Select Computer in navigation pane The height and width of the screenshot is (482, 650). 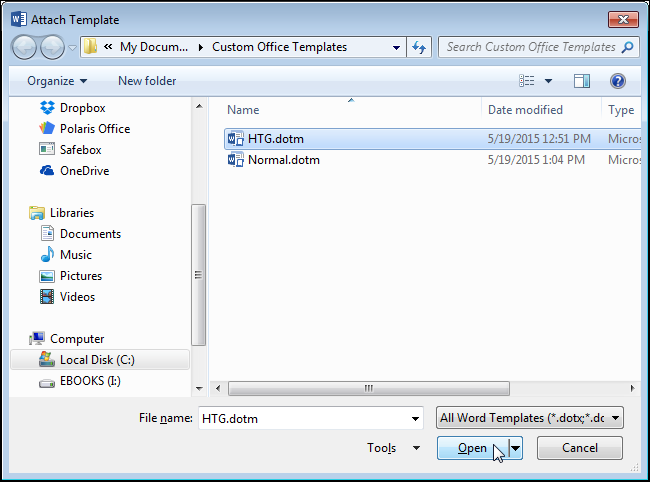(67, 339)
